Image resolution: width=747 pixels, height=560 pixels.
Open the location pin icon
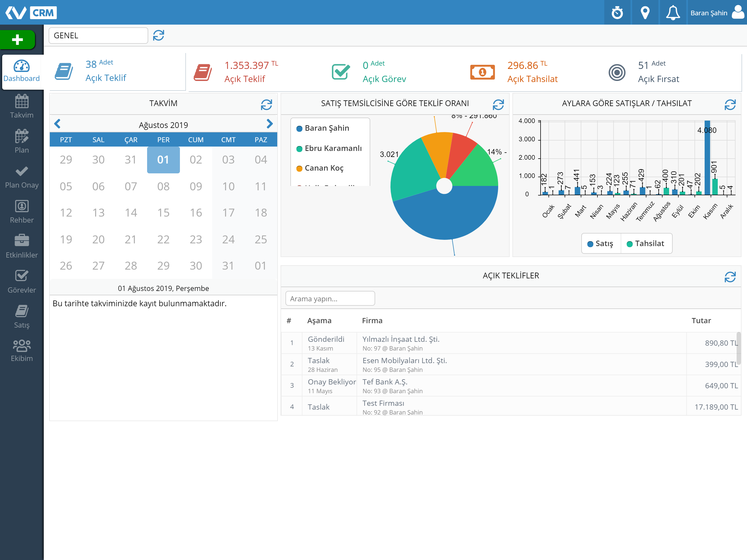645,13
